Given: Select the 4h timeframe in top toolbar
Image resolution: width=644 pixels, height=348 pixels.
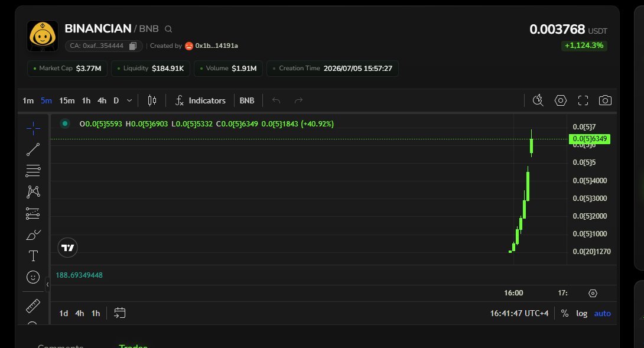Looking at the screenshot, I should pos(102,100).
